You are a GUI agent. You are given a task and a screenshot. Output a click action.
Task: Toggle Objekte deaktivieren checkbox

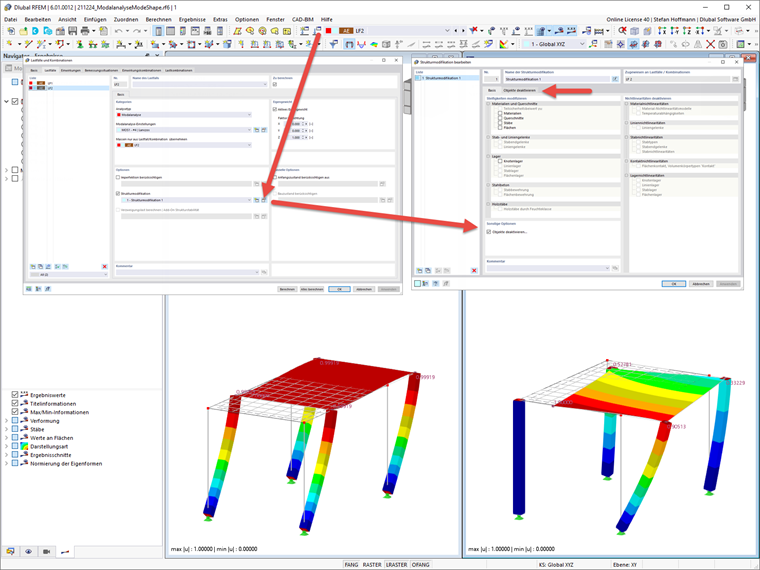489,232
